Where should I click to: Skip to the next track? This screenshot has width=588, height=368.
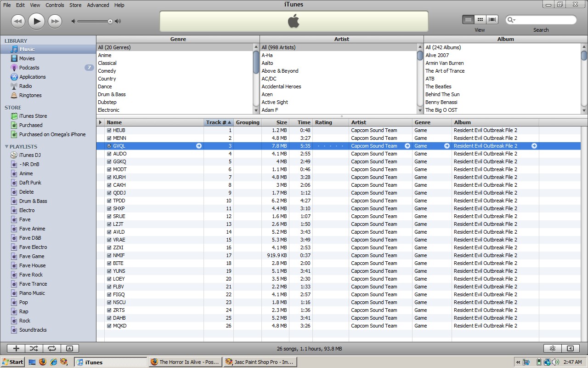55,21
